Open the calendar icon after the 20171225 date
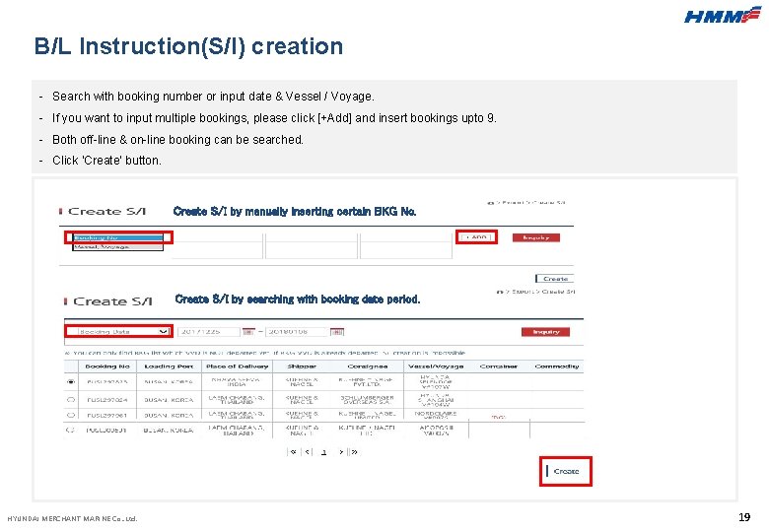Image resolution: width=769 pixels, height=532 pixels. click(248, 332)
